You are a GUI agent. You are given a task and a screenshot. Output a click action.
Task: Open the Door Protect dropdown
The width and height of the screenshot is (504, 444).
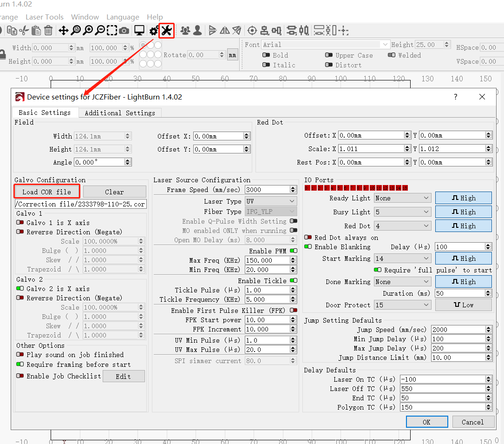pyautogui.click(x=402, y=305)
